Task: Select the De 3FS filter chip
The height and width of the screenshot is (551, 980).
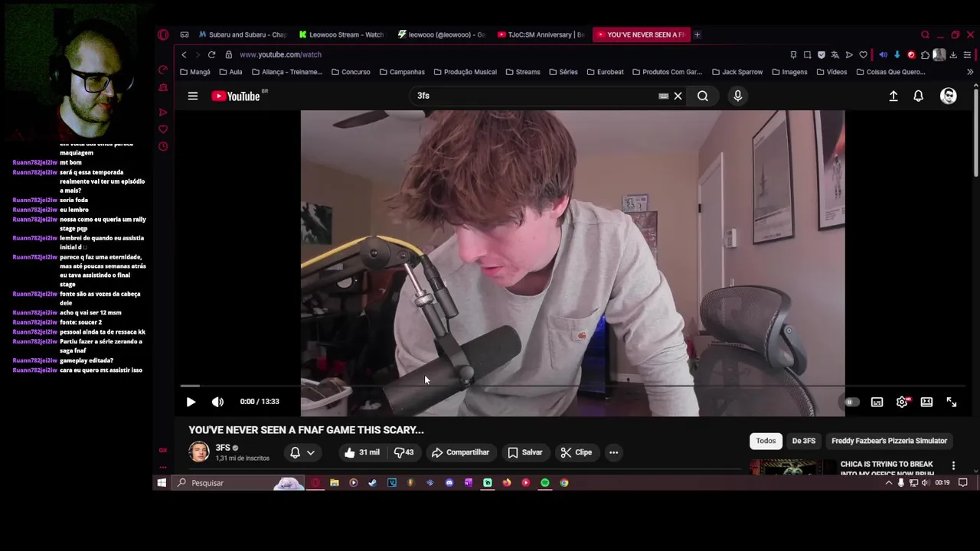Action: [803, 441]
